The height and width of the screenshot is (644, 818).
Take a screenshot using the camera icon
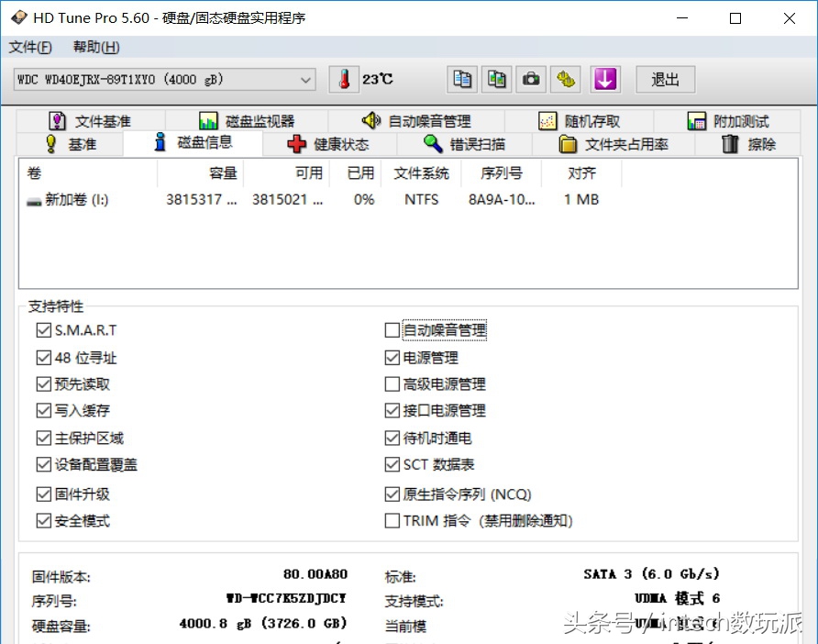(x=531, y=80)
